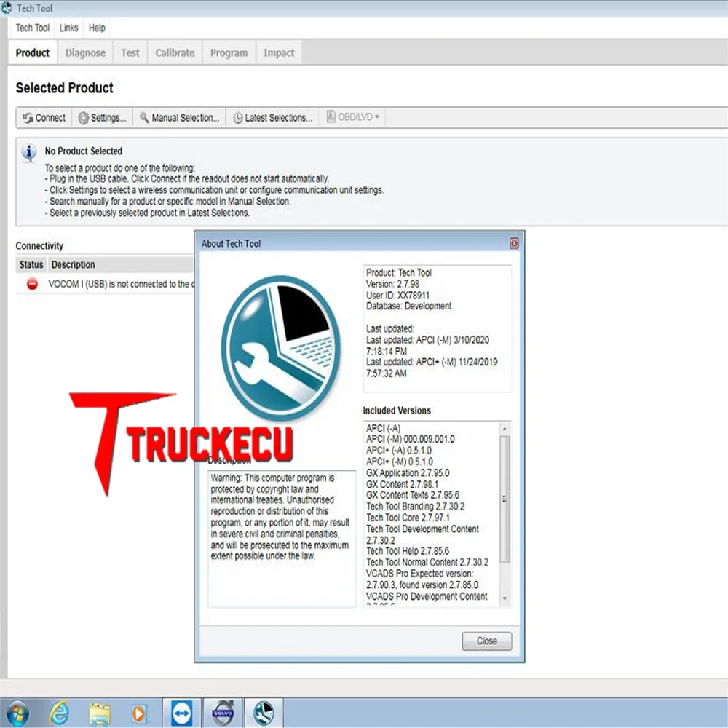Image resolution: width=728 pixels, height=728 pixels.
Task: Click 'User ID: XX78911' text
Action: 398,296
